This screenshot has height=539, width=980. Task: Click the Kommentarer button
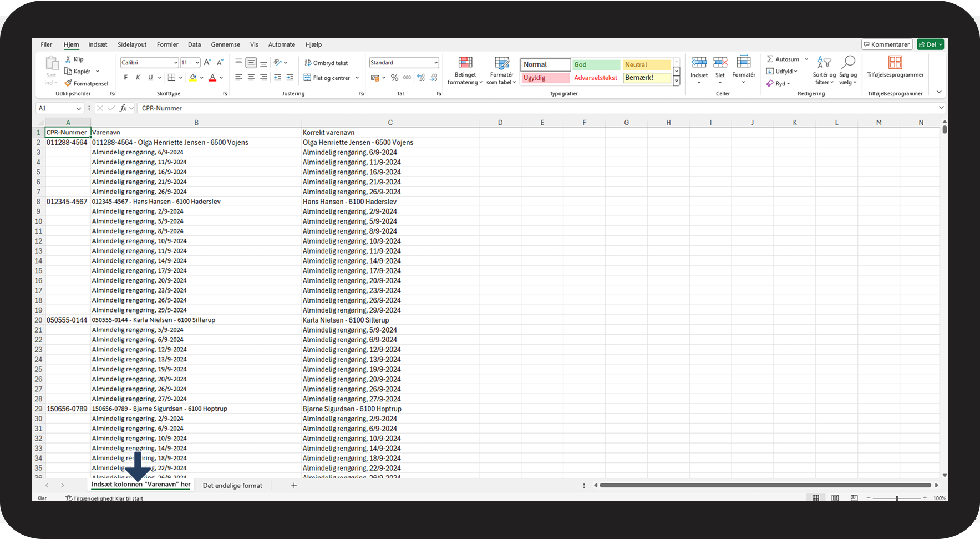(887, 45)
